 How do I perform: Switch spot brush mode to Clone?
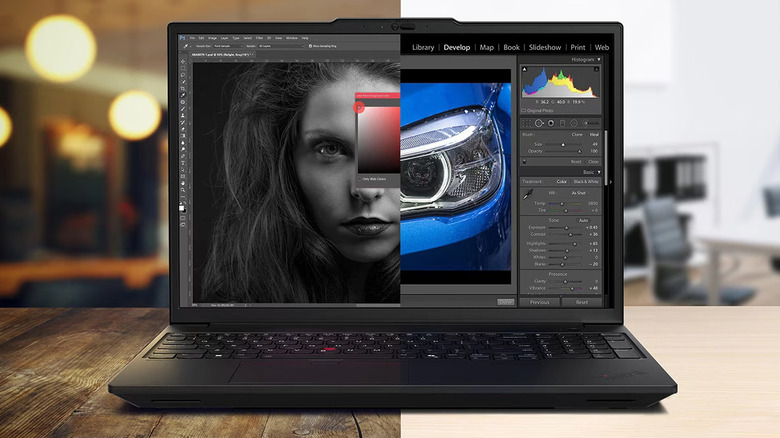(577, 134)
